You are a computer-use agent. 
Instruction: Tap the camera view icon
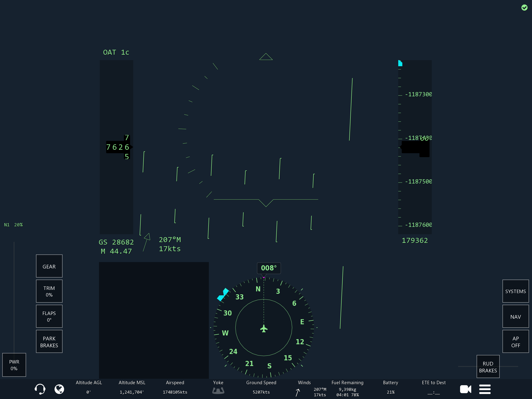pos(465,389)
